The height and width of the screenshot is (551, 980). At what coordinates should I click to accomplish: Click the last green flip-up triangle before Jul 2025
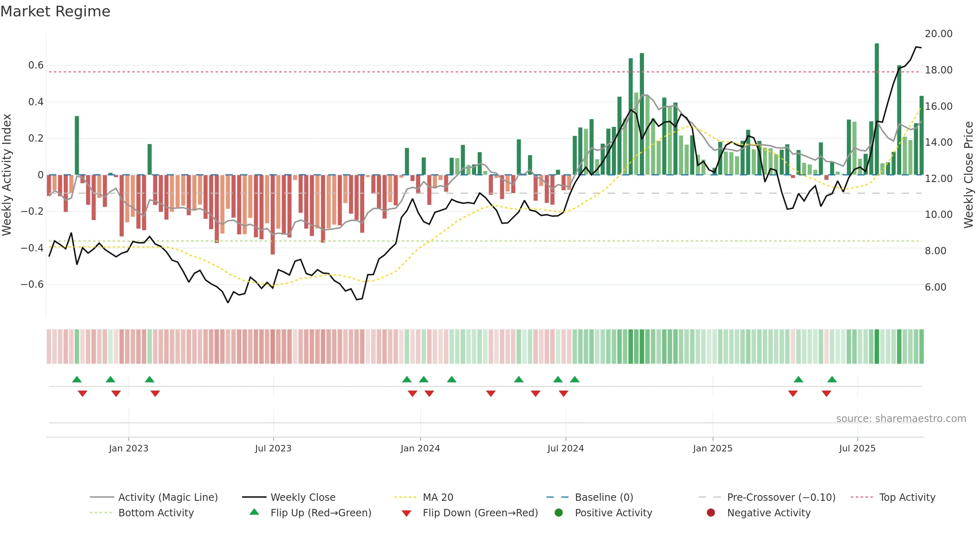pyautogui.click(x=832, y=379)
